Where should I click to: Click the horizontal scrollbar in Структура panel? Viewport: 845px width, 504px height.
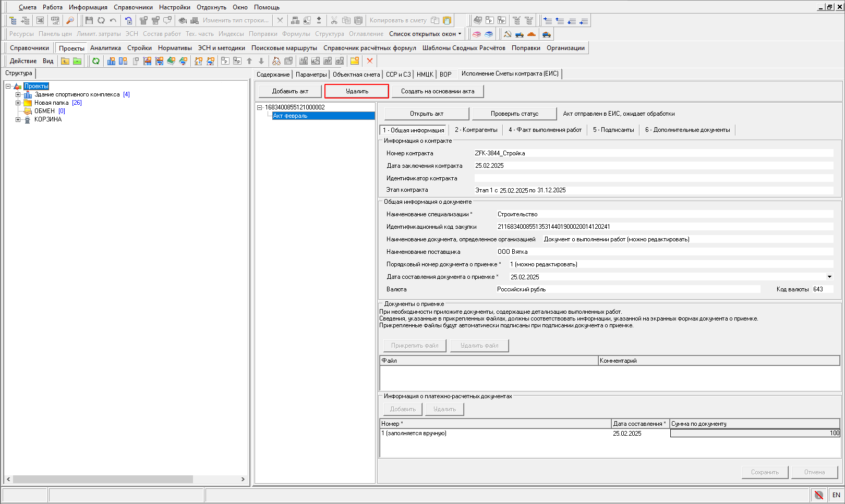click(x=103, y=479)
